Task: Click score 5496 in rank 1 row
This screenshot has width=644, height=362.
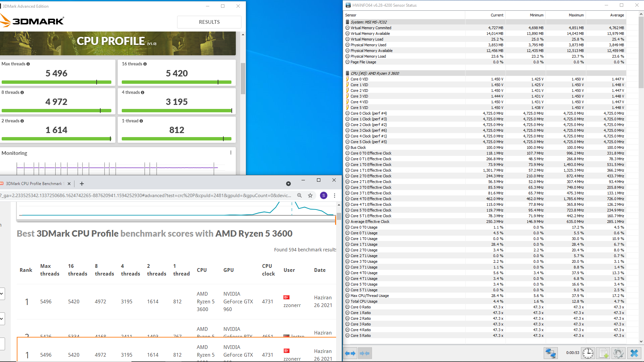Action: tap(46, 302)
